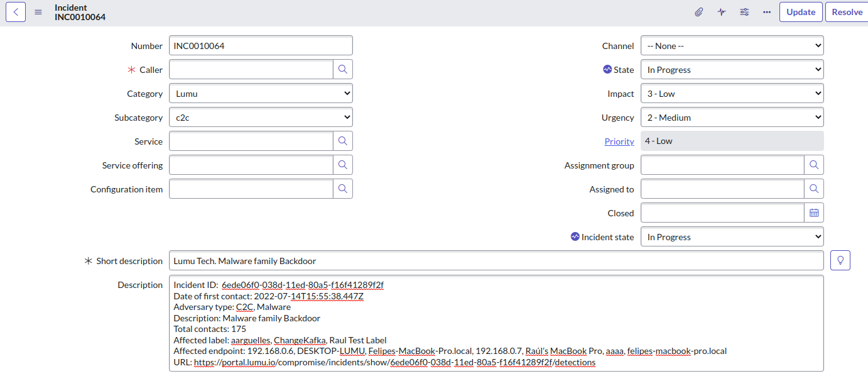Click the back arrow button
Screen dimensions: 868x376
tap(16, 12)
